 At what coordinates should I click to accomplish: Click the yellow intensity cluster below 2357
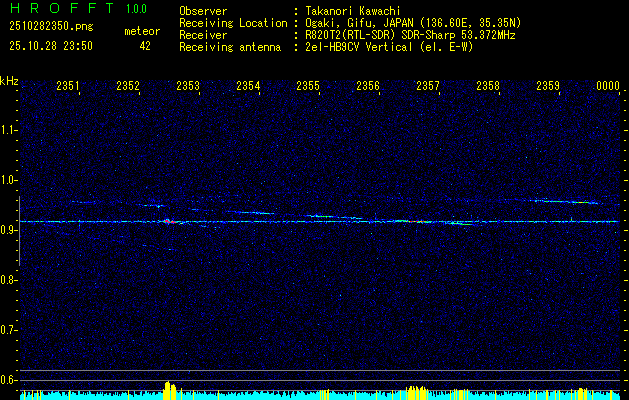click(417, 393)
